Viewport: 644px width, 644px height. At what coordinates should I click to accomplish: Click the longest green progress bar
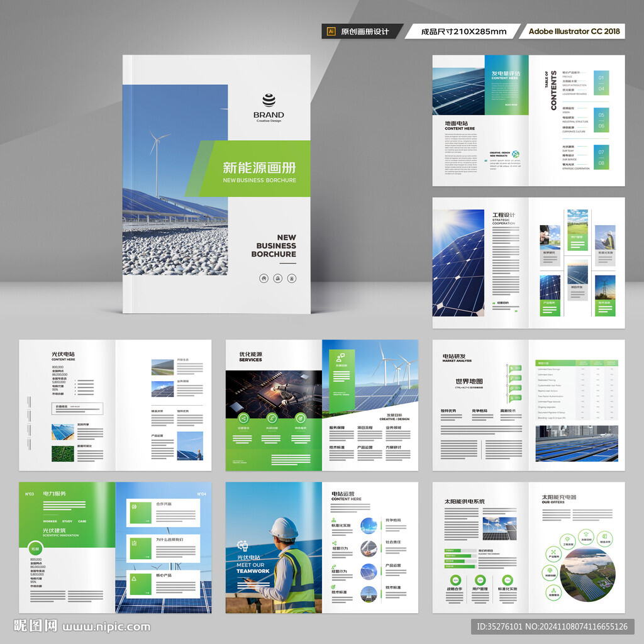click(x=459, y=566)
